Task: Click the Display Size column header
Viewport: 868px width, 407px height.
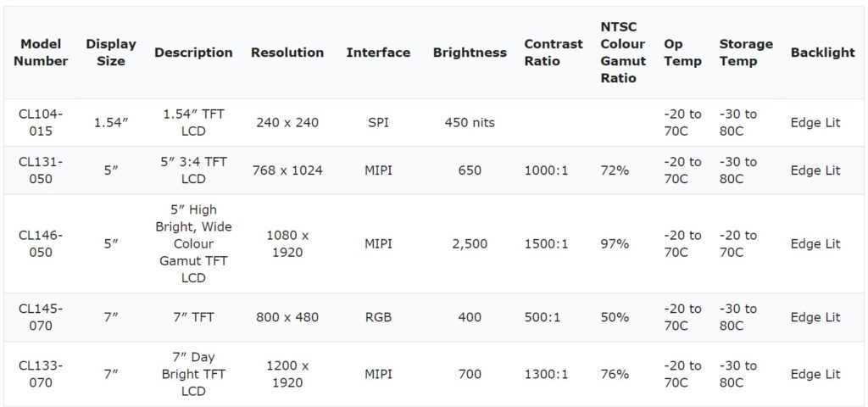Action: pyautogui.click(x=110, y=53)
